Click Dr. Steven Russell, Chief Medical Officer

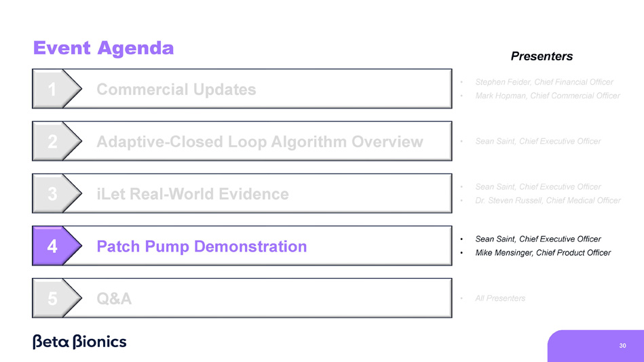548,200
